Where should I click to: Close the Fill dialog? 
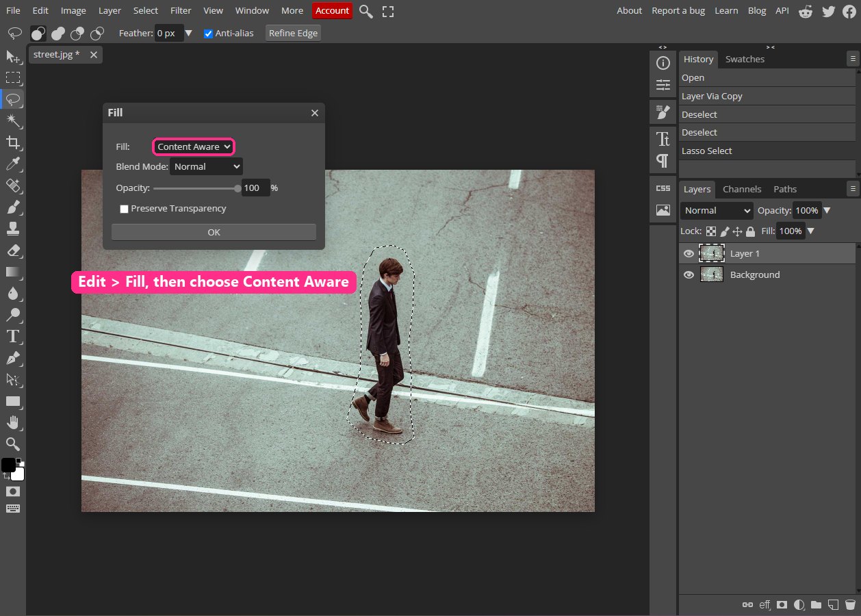[315, 113]
